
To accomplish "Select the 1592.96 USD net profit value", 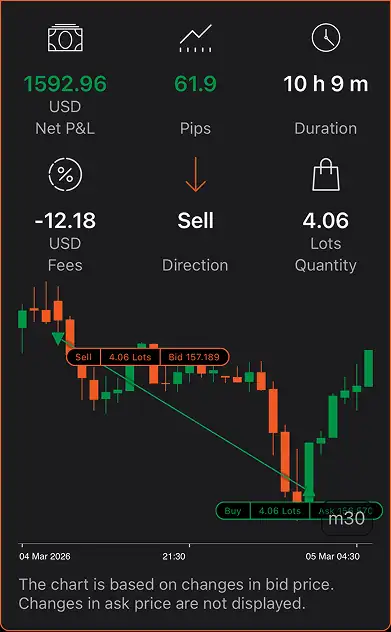I will coord(65,84).
